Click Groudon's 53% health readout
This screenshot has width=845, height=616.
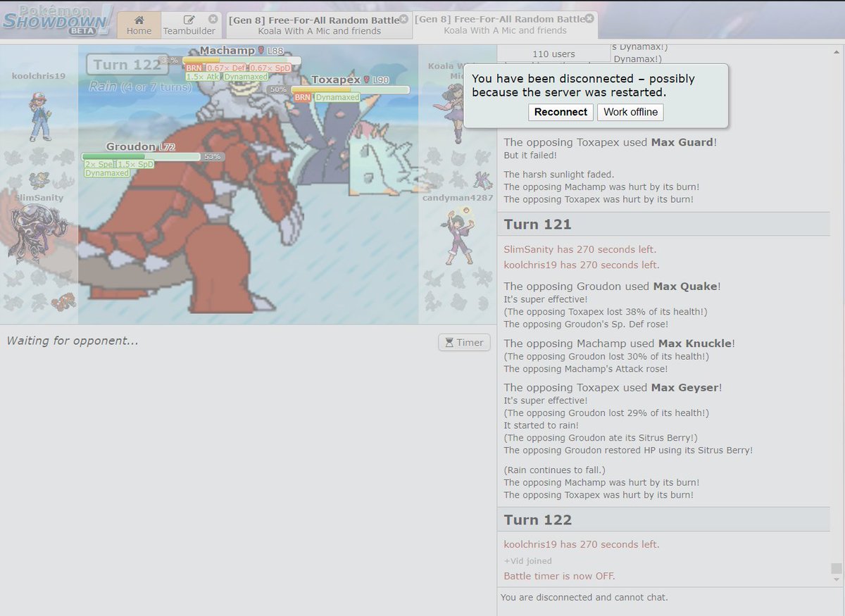pyautogui.click(x=213, y=156)
